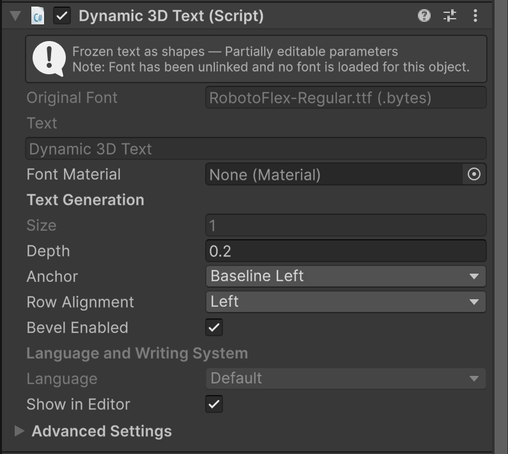Disable the Dynamic 3D Text component checkbox

(x=62, y=16)
